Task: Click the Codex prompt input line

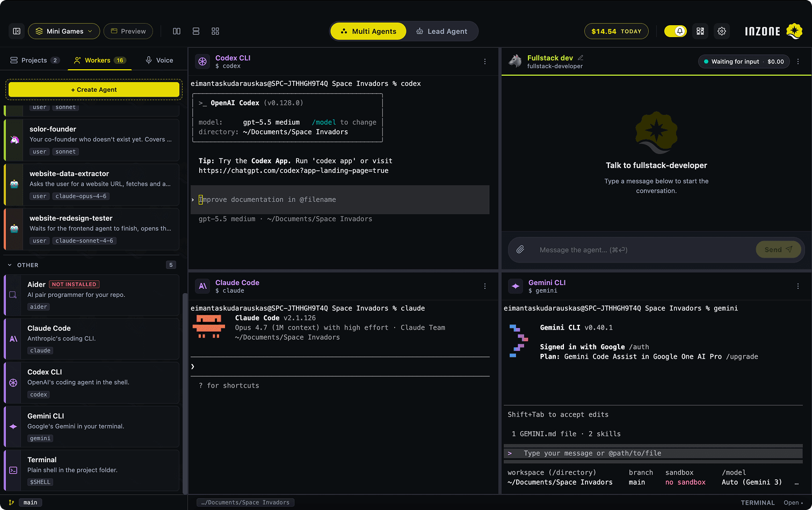Action: [x=340, y=200]
